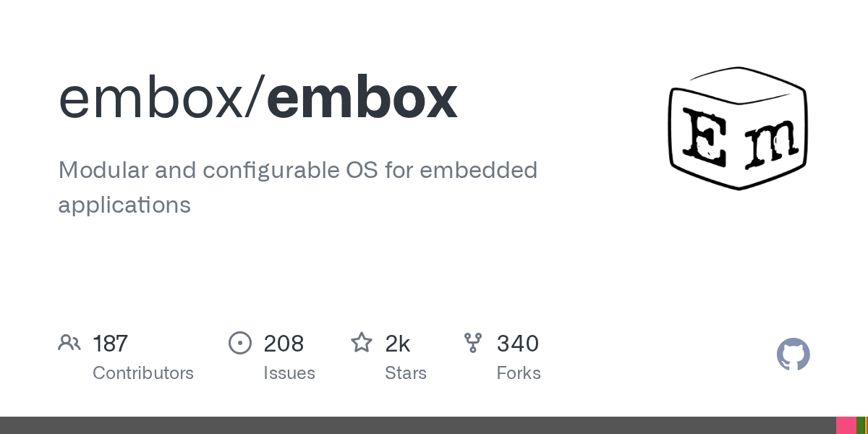The height and width of the screenshot is (434, 868).
Task: Click the star icon
Action: click(362, 343)
